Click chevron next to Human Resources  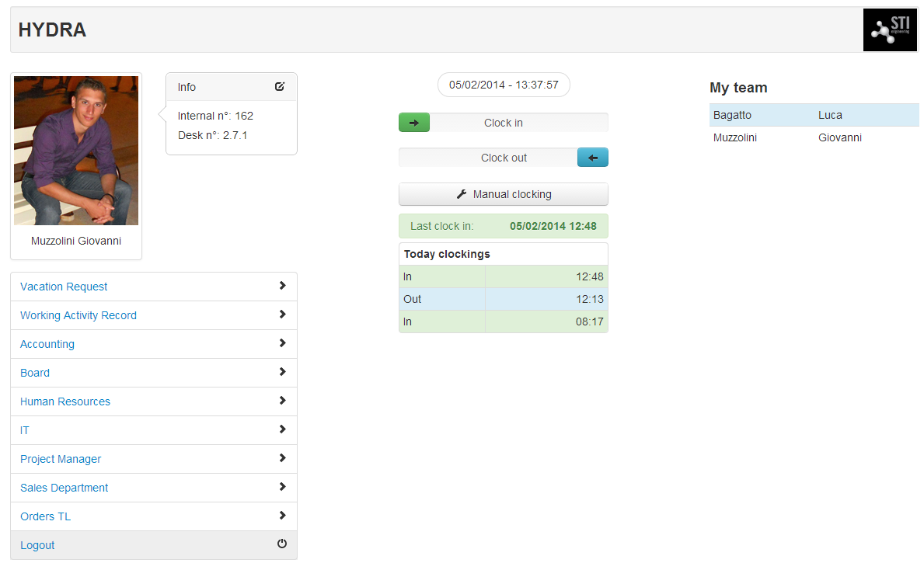282,401
